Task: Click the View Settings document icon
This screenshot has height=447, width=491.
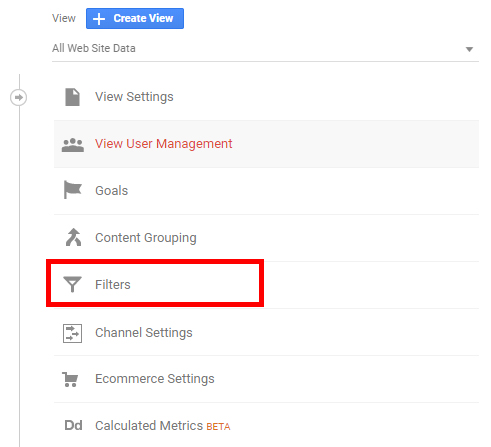Action: (x=72, y=97)
